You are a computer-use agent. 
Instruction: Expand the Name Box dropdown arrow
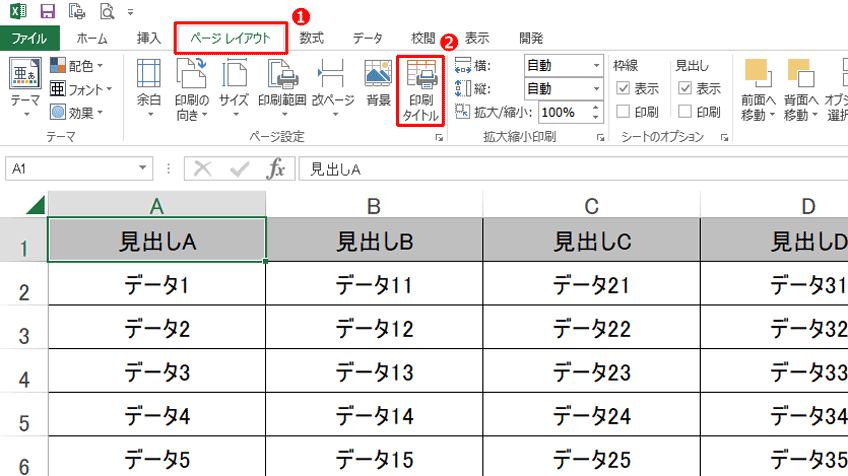pyautogui.click(x=143, y=168)
